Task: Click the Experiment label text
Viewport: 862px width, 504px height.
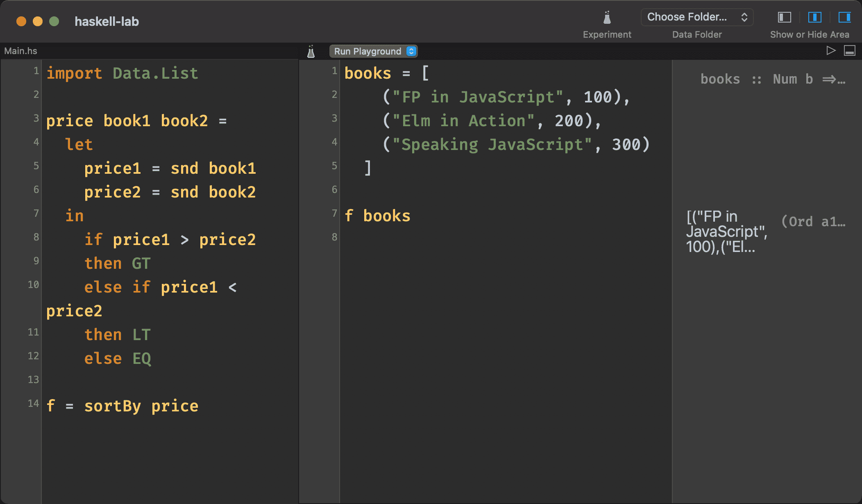Action: tap(607, 34)
